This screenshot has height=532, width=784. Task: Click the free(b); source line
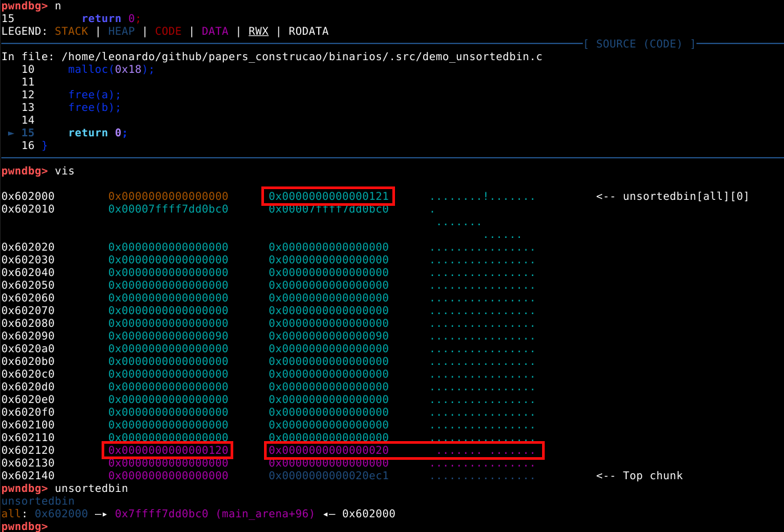pos(94,108)
